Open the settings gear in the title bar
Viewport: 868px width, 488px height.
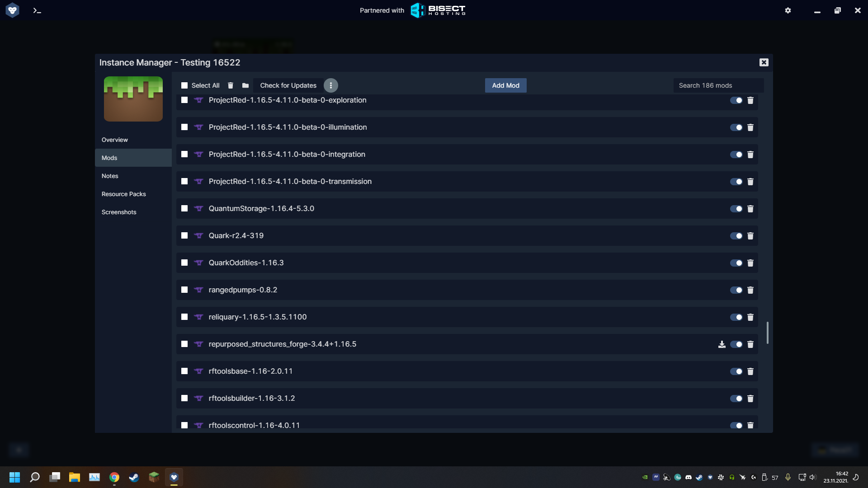[788, 10]
